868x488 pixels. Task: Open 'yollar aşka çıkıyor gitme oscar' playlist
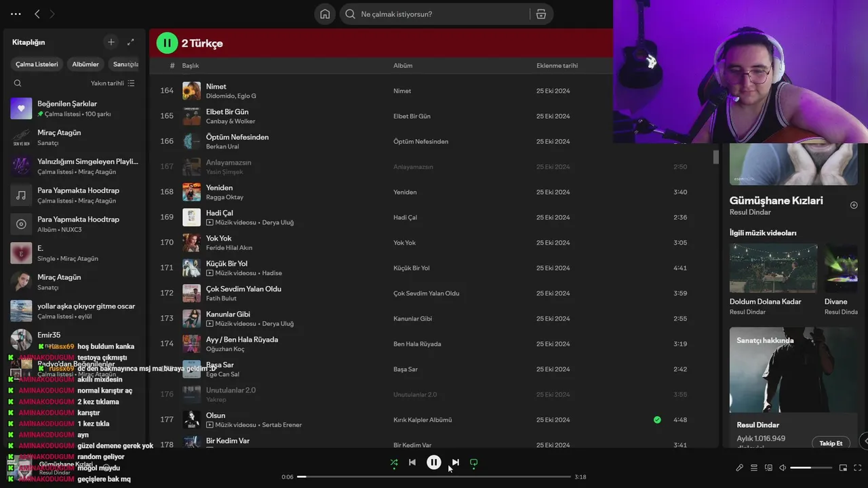75,310
